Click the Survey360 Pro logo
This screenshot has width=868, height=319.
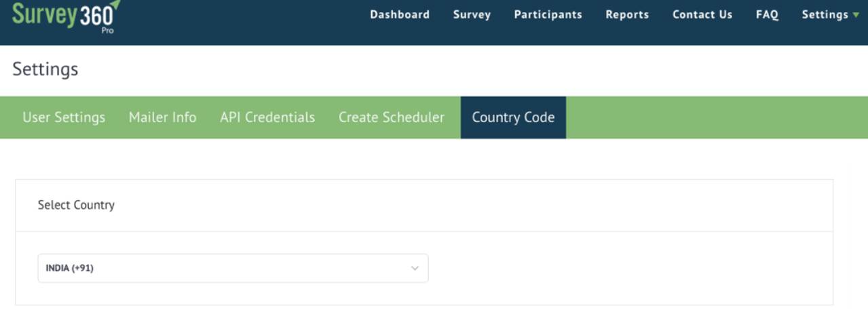point(61,16)
